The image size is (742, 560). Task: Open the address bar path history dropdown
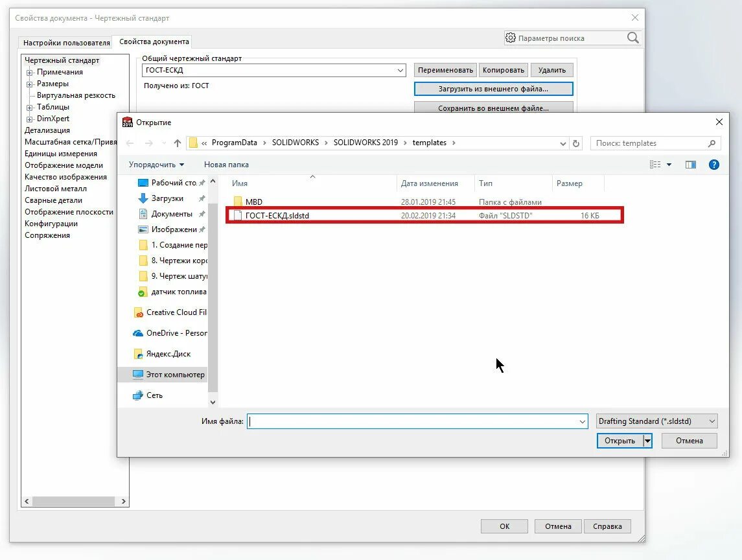(x=562, y=143)
